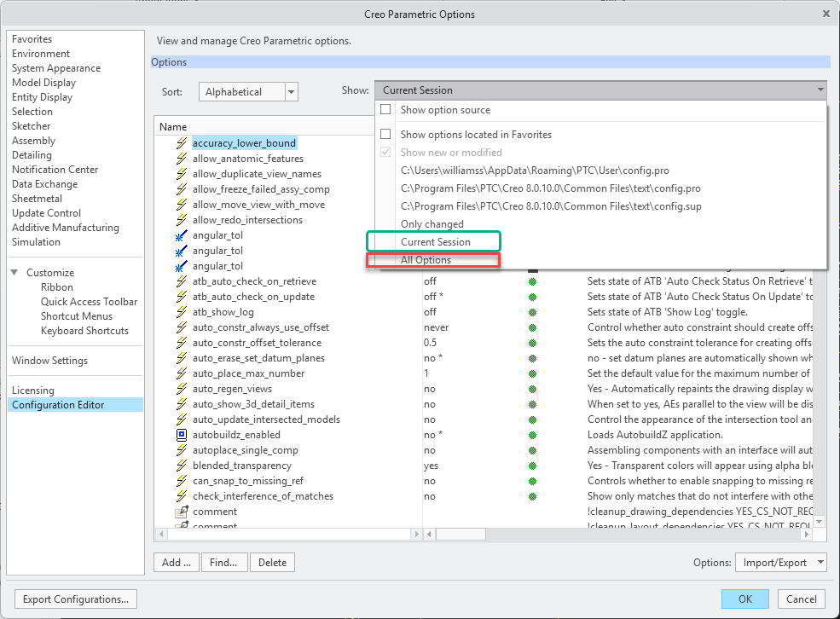Open the Window Settings category
Screen dimensions: 840x619
coord(49,361)
